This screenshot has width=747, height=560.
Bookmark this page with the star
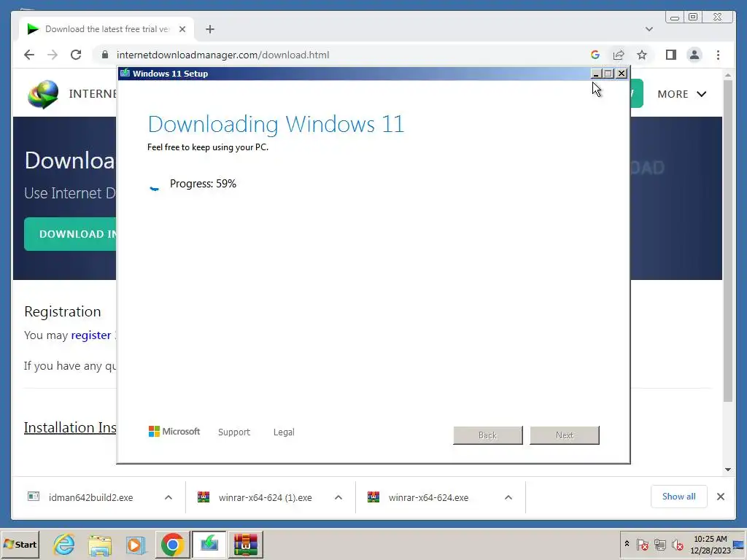pyautogui.click(x=642, y=55)
